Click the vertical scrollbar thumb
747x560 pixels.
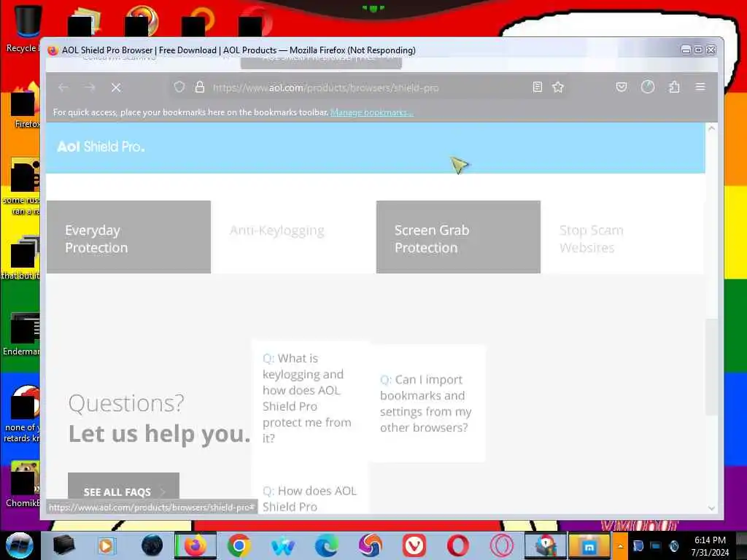pos(711,367)
